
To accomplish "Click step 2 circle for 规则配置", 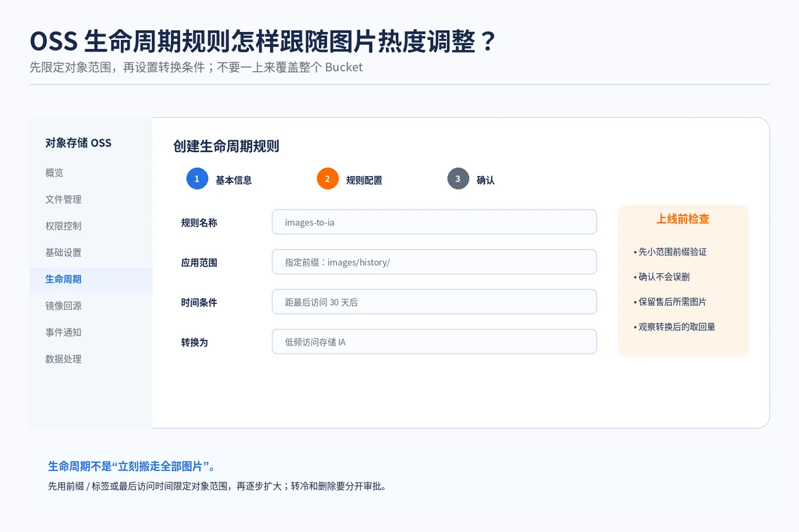I will 328,179.
